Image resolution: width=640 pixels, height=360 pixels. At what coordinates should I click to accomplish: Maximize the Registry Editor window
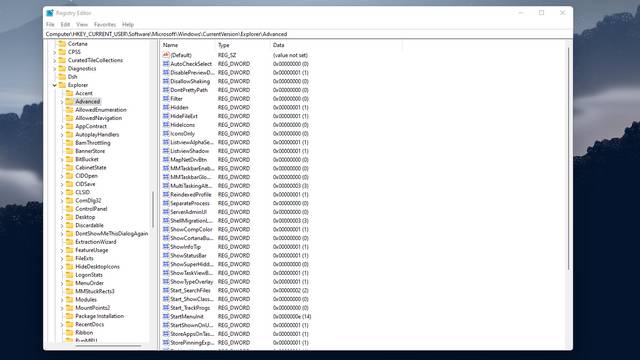(541, 13)
